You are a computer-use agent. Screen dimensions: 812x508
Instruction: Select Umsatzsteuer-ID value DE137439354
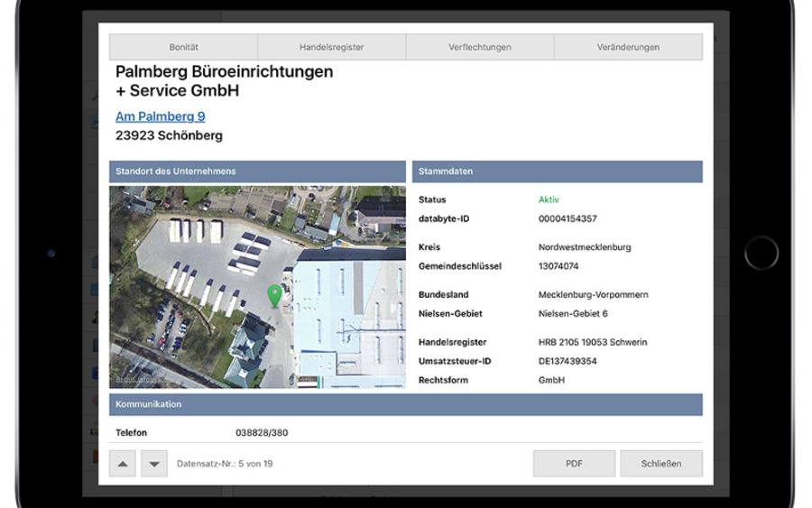tap(567, 362)
